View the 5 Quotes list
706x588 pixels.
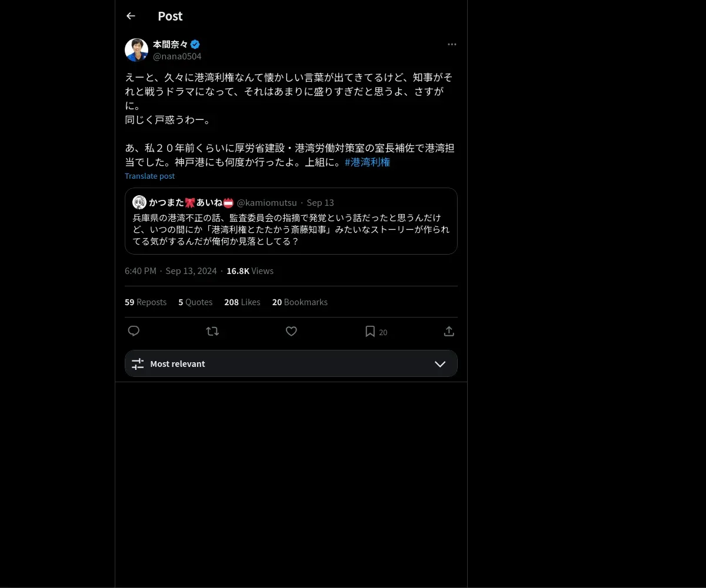click(x=195, y=302)
